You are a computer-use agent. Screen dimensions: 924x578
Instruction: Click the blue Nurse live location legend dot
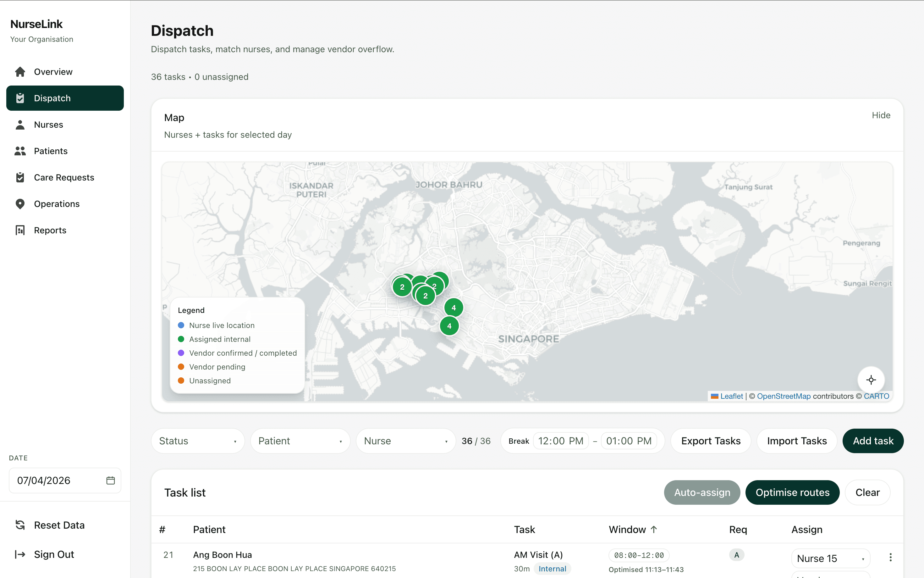tap(181, 325)
